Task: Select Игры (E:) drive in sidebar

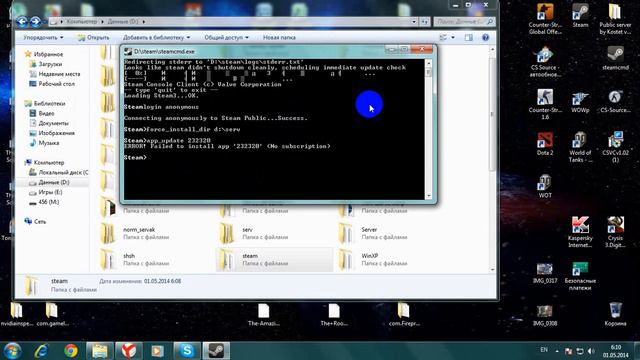Action: [x=45, y=192]
